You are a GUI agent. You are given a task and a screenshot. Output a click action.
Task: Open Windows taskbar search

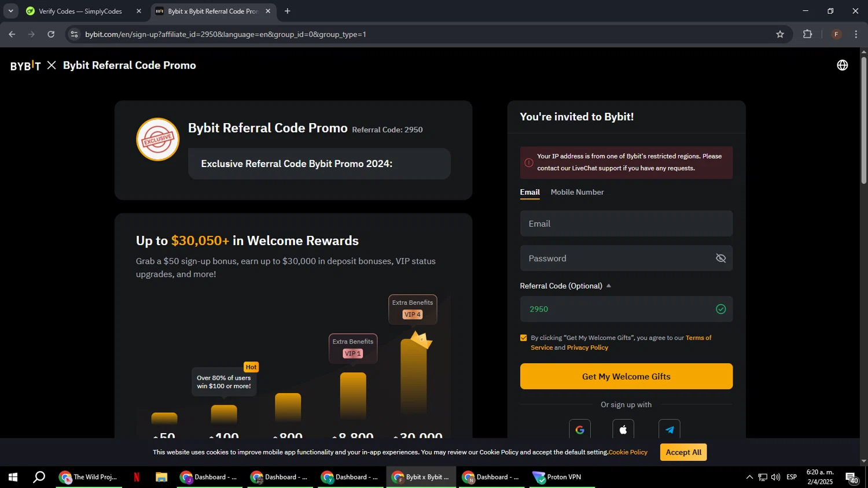coord(39,477)
